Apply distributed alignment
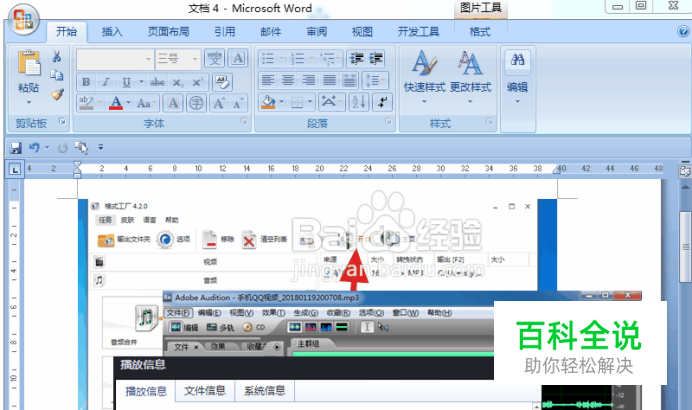This screenshot has width=692, height=410. click(349, 80)
